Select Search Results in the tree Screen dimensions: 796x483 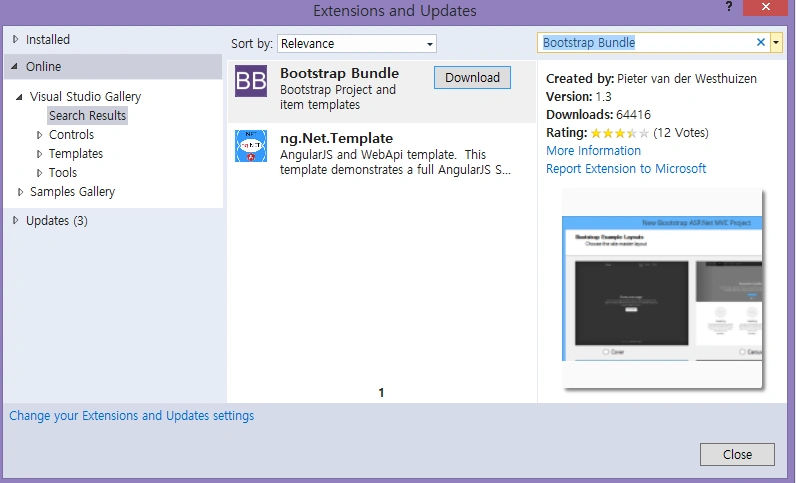(87, 116)
